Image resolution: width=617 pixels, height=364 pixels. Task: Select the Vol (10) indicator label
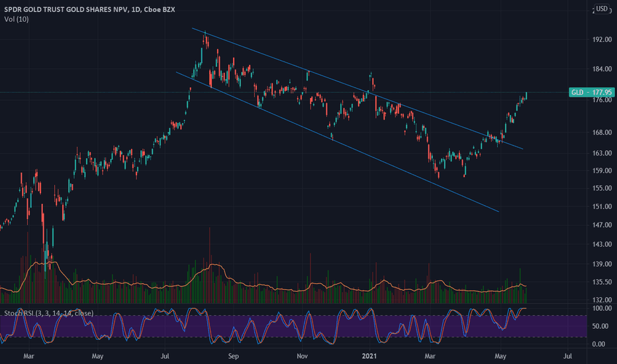(17, 19)
